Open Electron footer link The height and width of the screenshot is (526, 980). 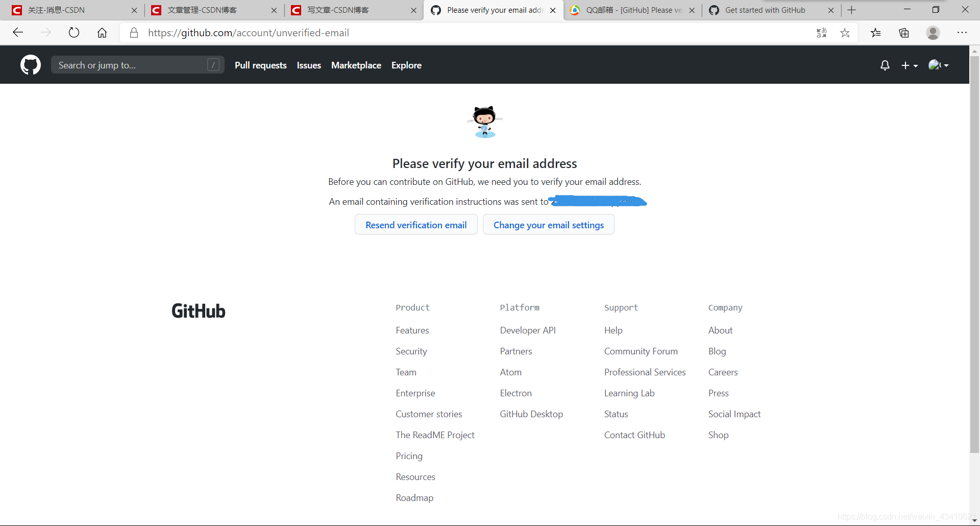pyautogui.click(x=516, y=393)
